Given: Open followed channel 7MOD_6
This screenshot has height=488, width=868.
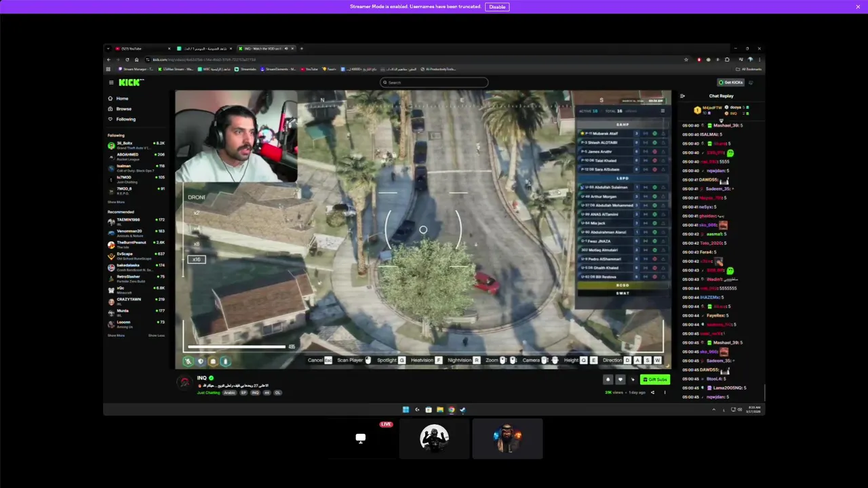Looking at the screenshot, I should point(136,190).
